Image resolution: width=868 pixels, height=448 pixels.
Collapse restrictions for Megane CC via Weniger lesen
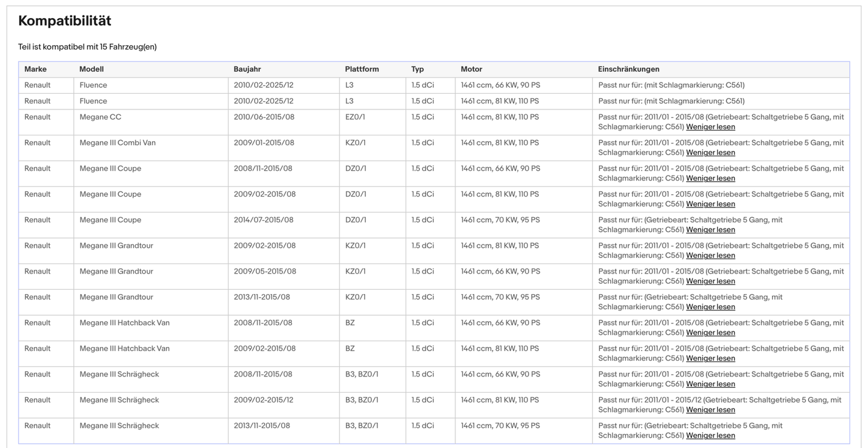710,127
